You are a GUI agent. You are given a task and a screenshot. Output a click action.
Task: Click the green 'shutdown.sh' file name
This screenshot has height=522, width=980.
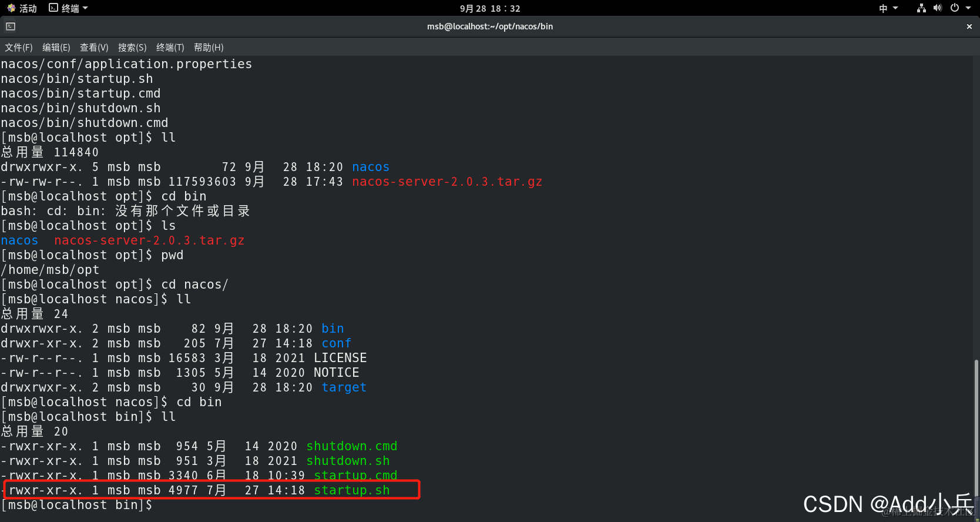coord(348,461)
